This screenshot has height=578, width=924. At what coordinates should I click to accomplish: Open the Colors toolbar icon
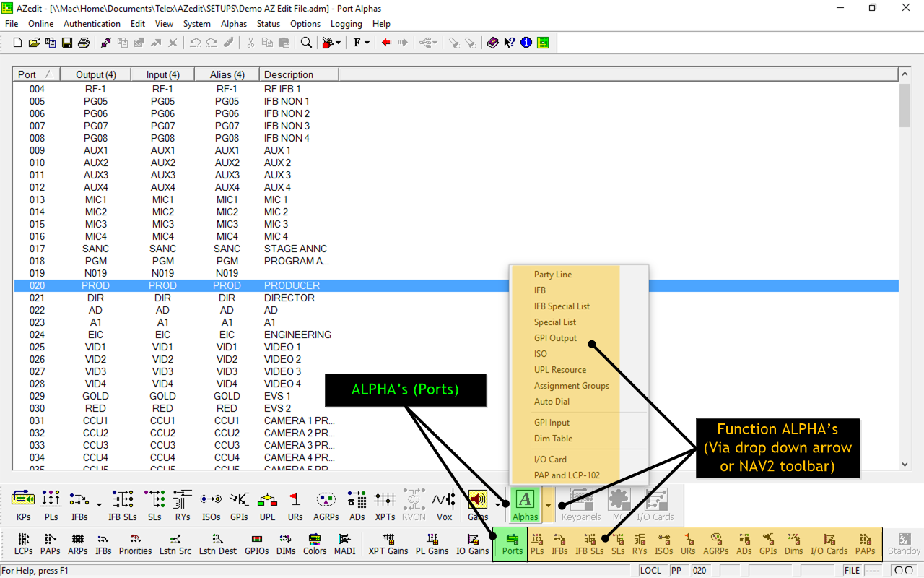click(x=315, y=543)
